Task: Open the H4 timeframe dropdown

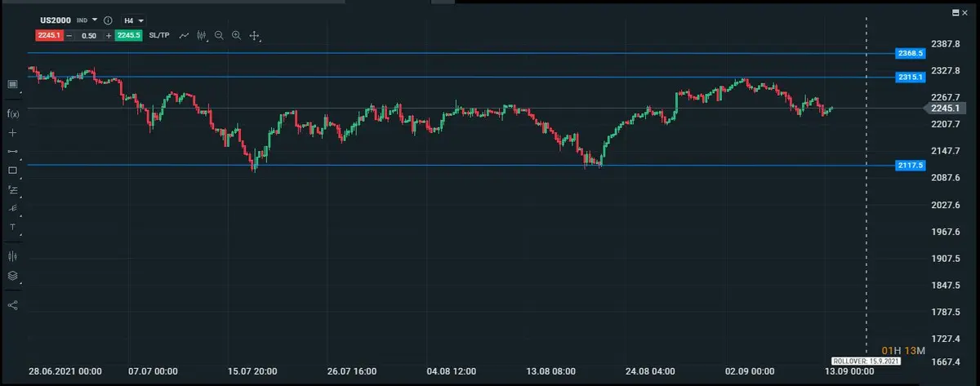Action: [135, 20]
